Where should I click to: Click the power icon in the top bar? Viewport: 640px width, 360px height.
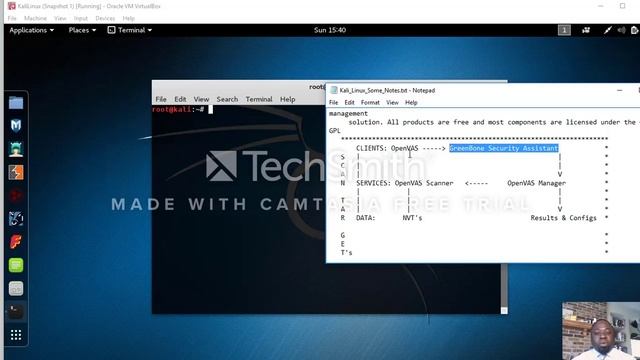635,30
